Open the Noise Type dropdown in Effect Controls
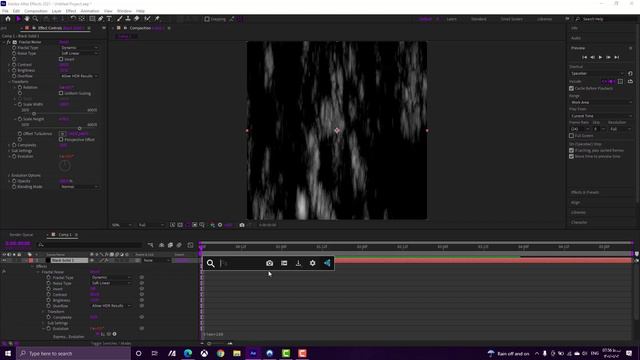The width and height of the screenshot is (640, 360). coord(80,53)
